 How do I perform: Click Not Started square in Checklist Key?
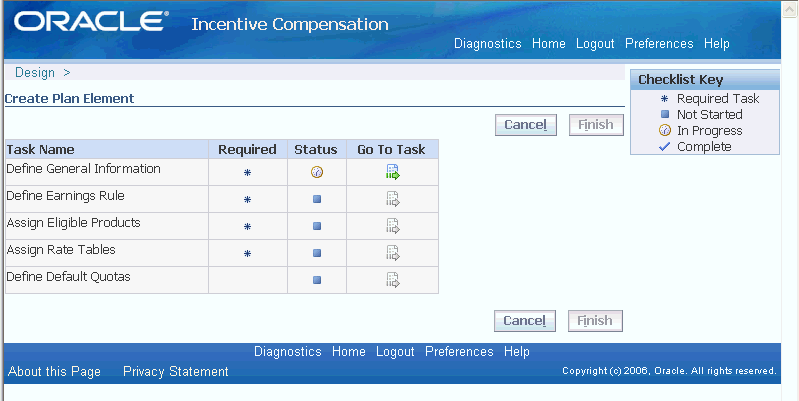click(x=664, y=115)
